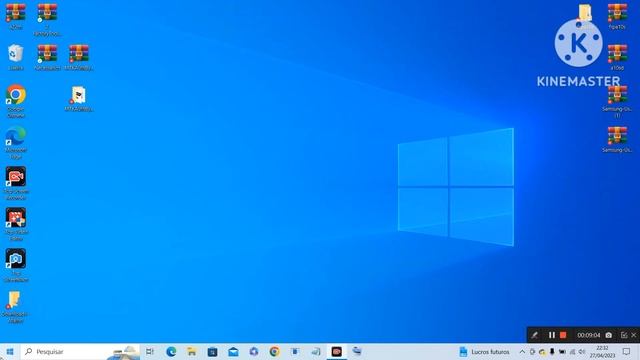Select the video editor shortcut with clapperboard icon
This screenshot has width=640, height=360.
[x=16, y=224]
